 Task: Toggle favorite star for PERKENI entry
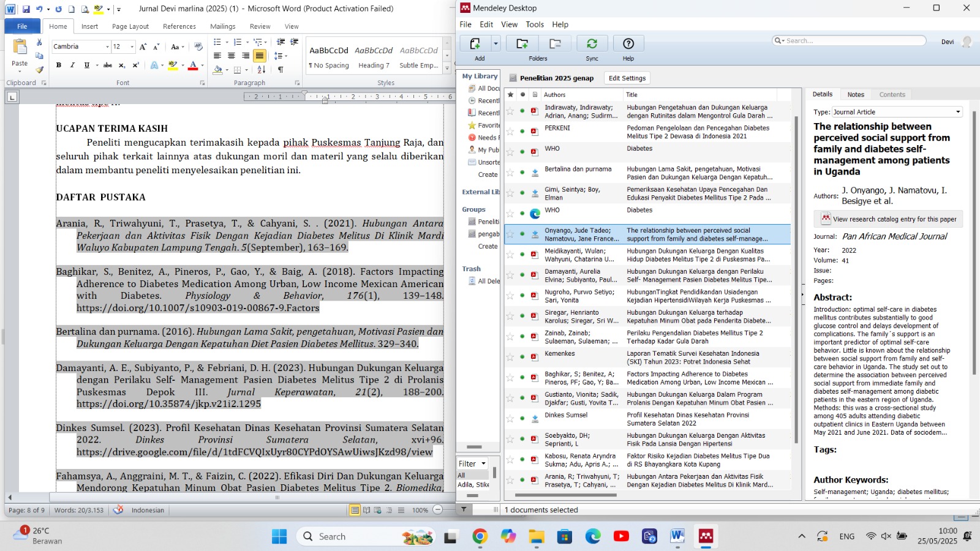coord(510,132)
